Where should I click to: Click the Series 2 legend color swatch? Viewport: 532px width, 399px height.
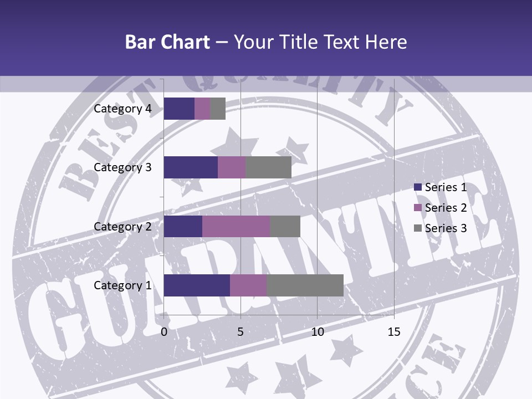click(x=418, y=208)
